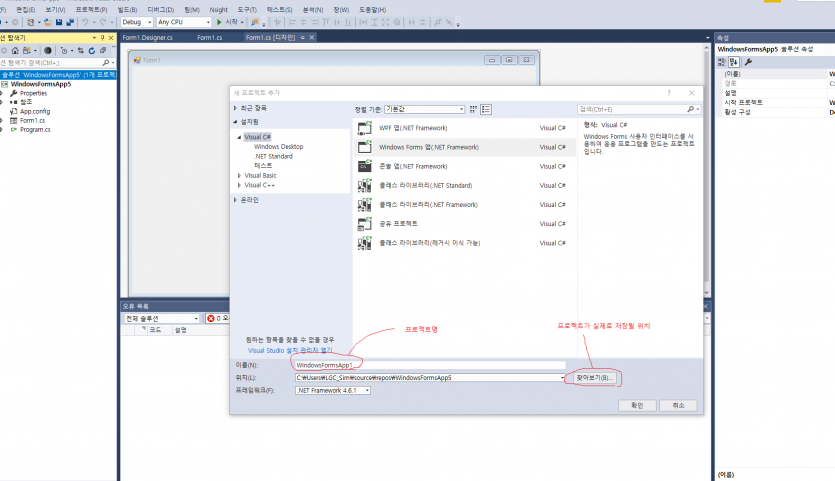Click the OK (확인) button in dialog
Image resolution: width=835 pixels, height=481 pixels.
click(x=637, y=405)
